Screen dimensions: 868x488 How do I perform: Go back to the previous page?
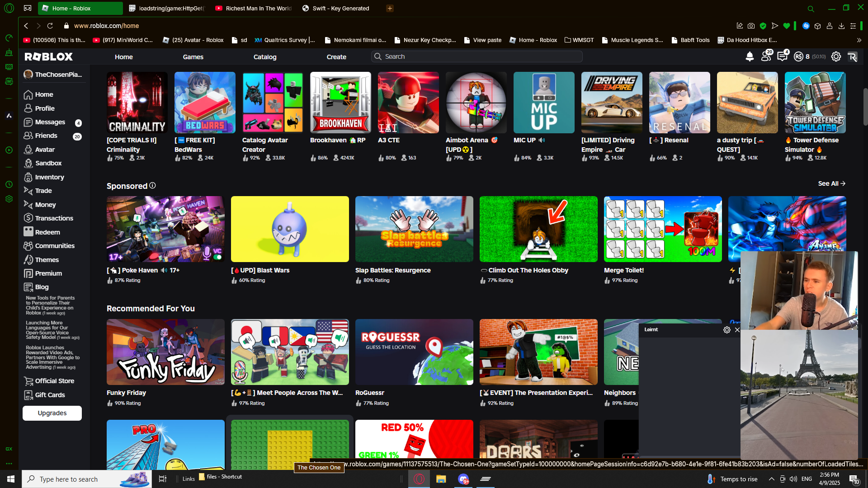click(x=26, y=26)
